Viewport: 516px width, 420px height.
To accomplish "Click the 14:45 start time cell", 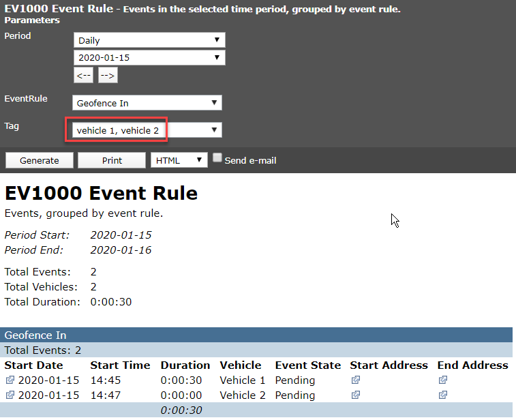I will 105,380.
